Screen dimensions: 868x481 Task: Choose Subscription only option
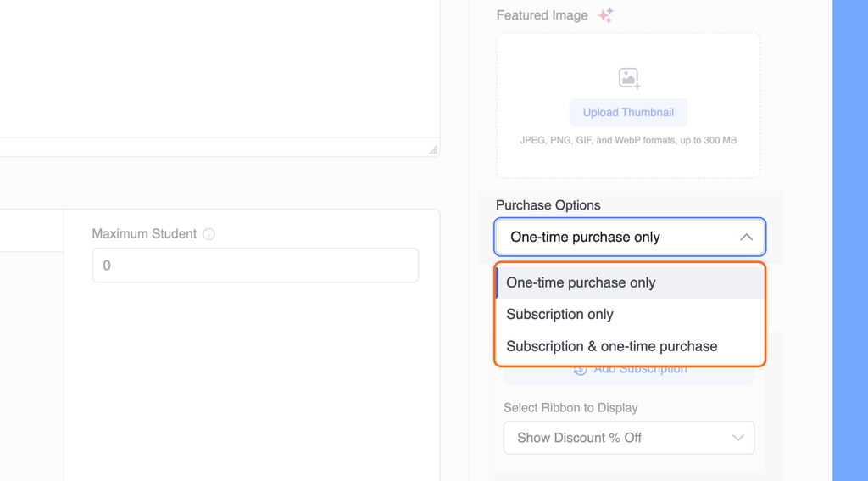[x=630, y=314]
